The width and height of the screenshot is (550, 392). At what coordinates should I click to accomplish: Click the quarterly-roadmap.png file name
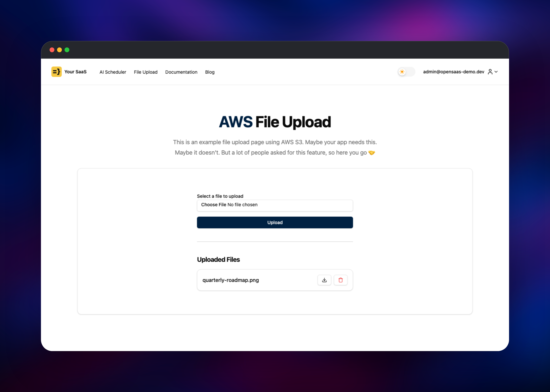[x=231, y=280]
